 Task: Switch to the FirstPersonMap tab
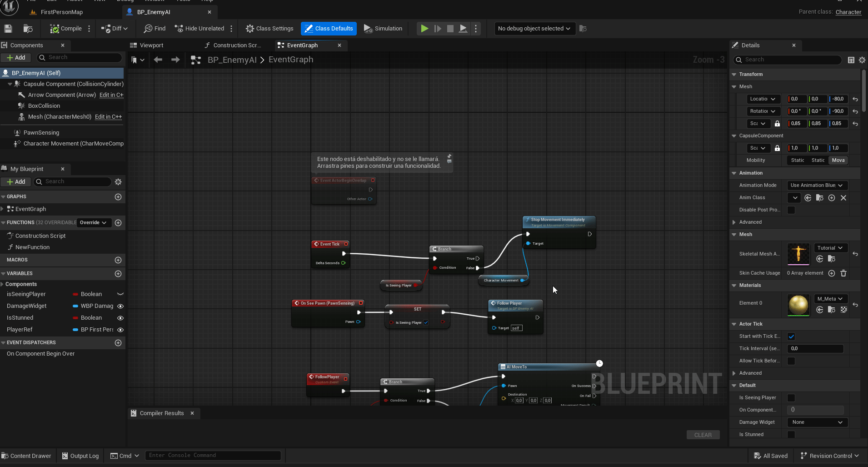coord(61,12)
